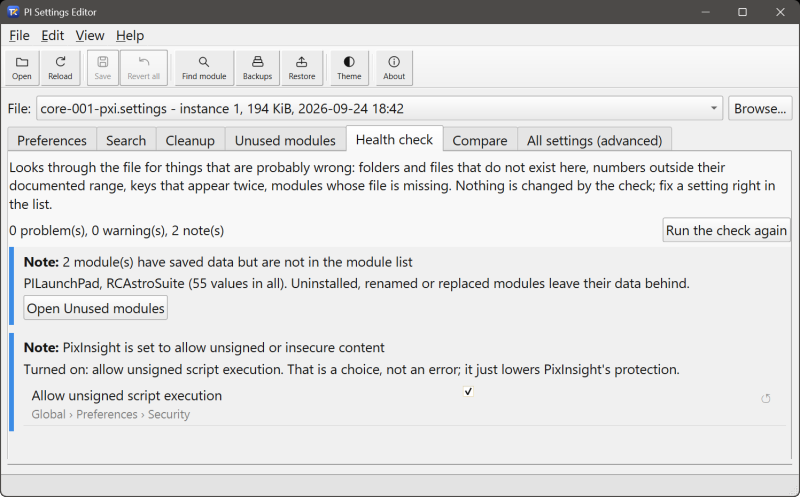Screen dimensions: 800x497
Task: Click the 'PILaunchPad, RCAstroSuite (55 values in all)' text
Action: coord(155,283)
